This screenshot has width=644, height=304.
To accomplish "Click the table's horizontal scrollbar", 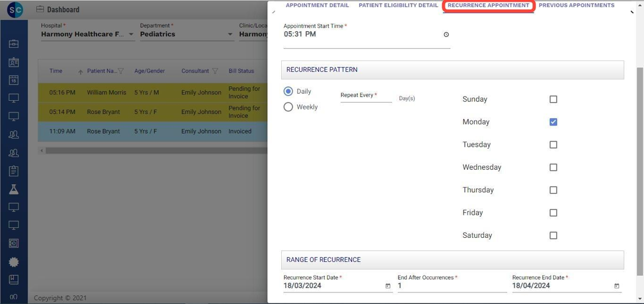I will click(x=156, y=151).
